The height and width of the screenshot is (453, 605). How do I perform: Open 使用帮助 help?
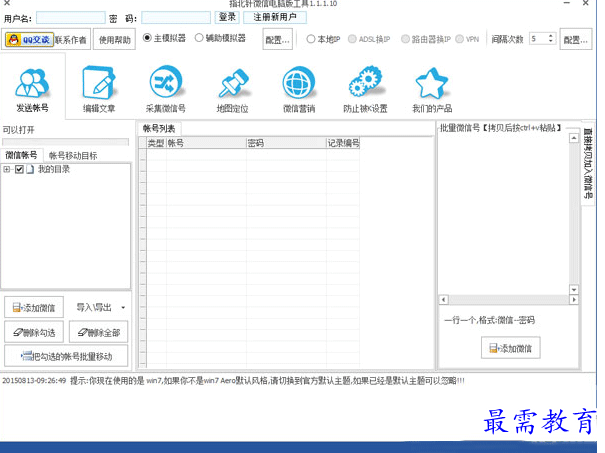click(115, 39)
